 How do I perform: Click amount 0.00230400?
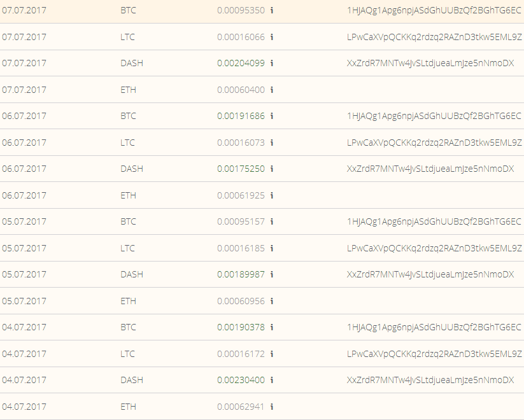(241, 380)
